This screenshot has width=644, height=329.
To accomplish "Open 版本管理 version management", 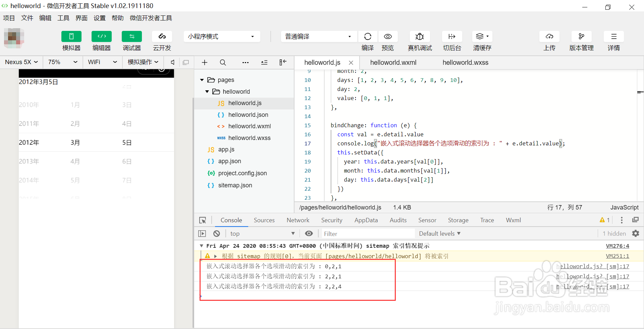I will (x=581, y=36).
